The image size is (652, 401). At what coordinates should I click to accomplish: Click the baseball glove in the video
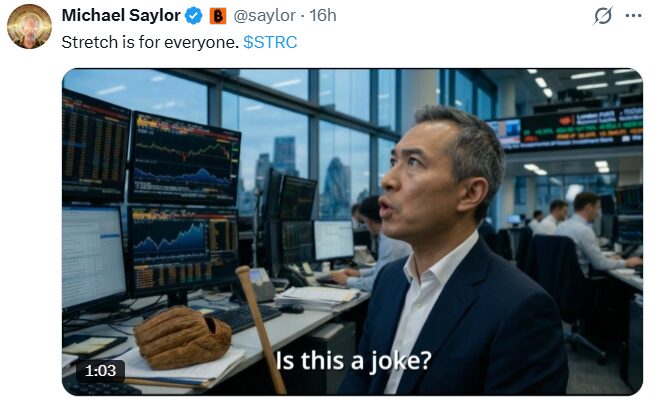(x=182, y=335)
